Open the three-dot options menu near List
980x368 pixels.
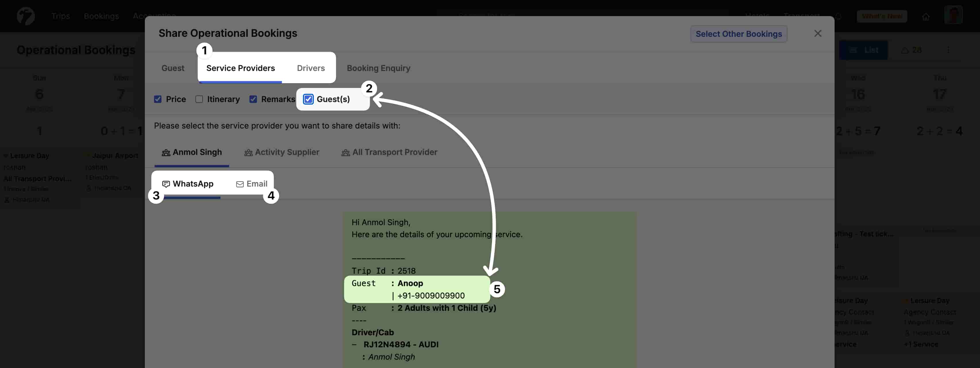(x=948, y=50)
